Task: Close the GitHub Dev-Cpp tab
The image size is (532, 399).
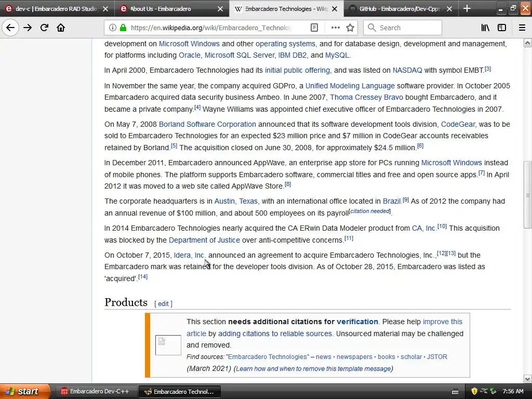Action: point(449,9)
